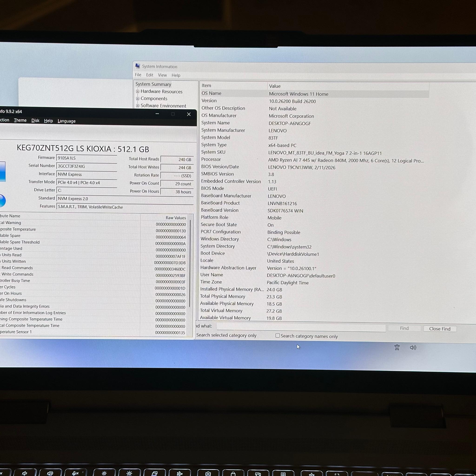Select the System Model 83TF row
476x476 pixels.
[314, 138]
